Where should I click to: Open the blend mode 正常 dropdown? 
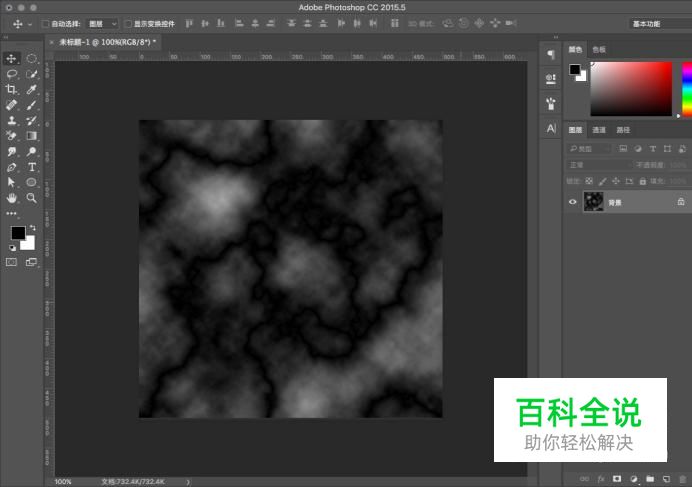click(x=599, y=165)
